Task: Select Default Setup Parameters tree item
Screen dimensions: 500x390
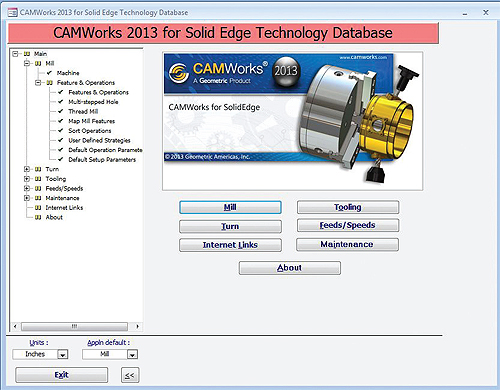Action: [x=102, y=160]
